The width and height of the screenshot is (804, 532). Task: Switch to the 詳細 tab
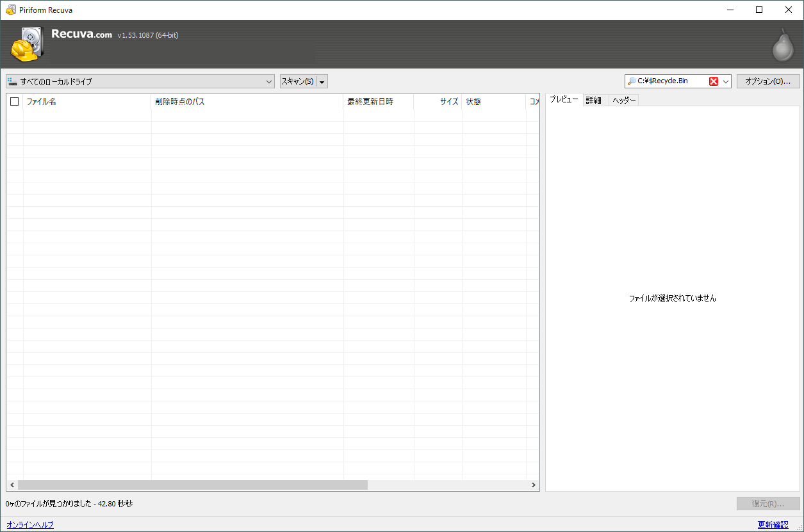(x=594, y=101)
